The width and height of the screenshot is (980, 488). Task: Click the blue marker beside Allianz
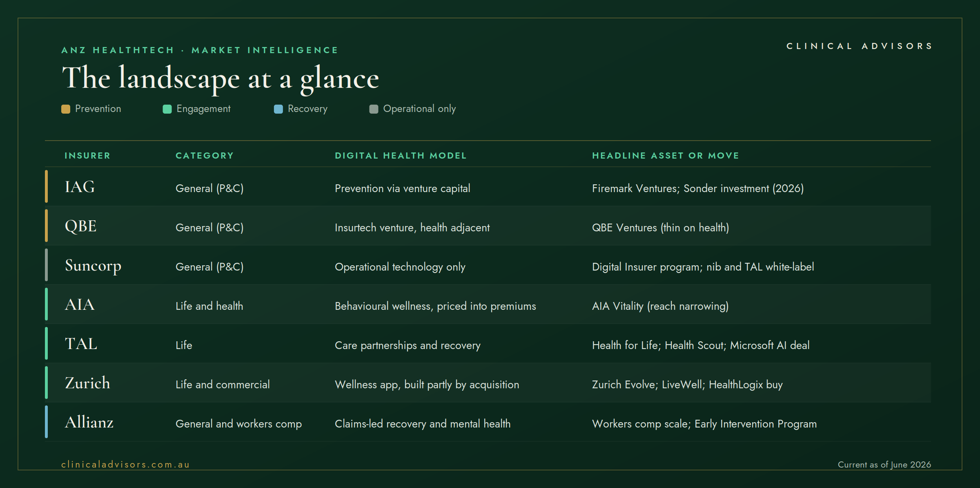tap(46, 422)
